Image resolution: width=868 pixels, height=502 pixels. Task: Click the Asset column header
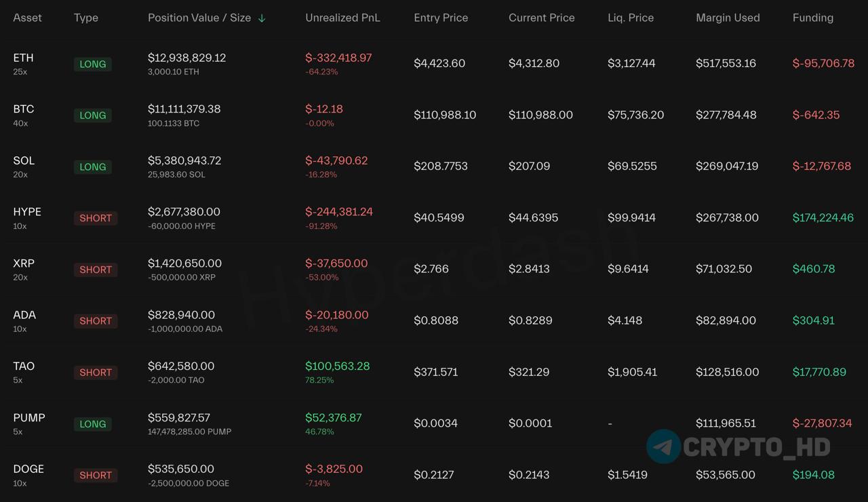tap(27, 18)
